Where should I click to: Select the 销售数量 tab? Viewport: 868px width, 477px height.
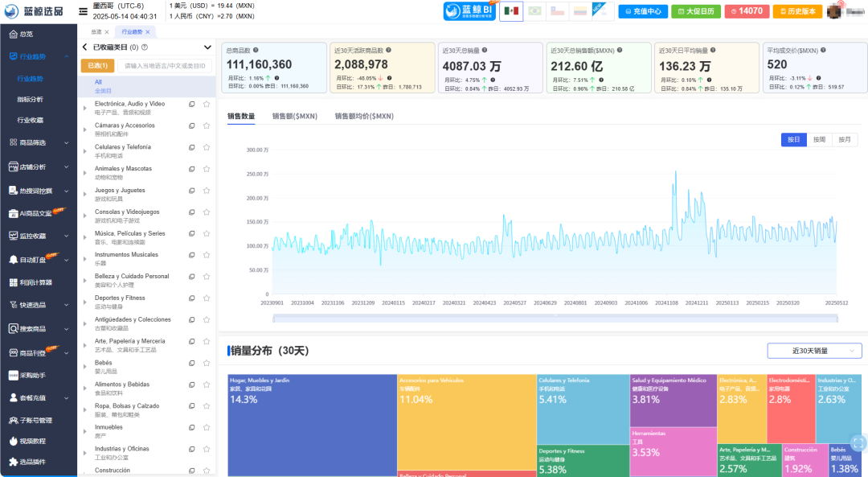[241, 117]
